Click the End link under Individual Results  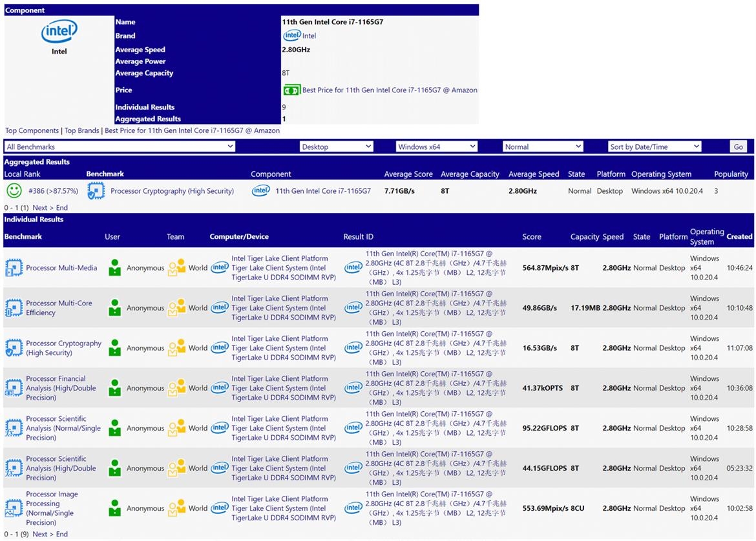coord(62,535)
